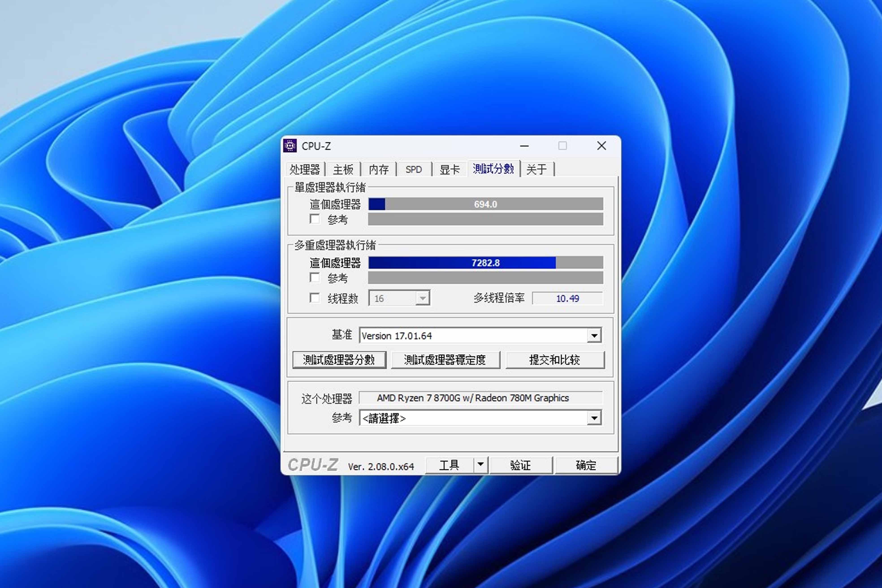This screenshot has width=882, height=588.
Task: Switch to the 处理器 tab
Action: [305, 169]
